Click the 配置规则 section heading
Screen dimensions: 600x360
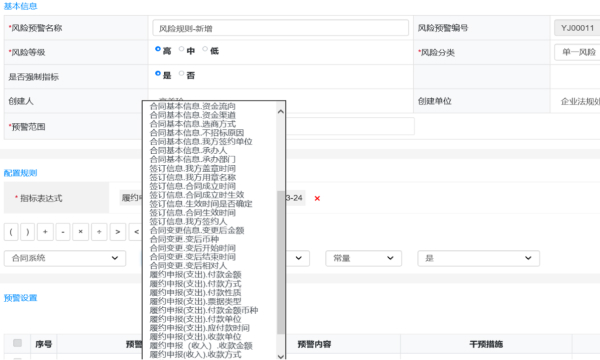coord(21,173)
